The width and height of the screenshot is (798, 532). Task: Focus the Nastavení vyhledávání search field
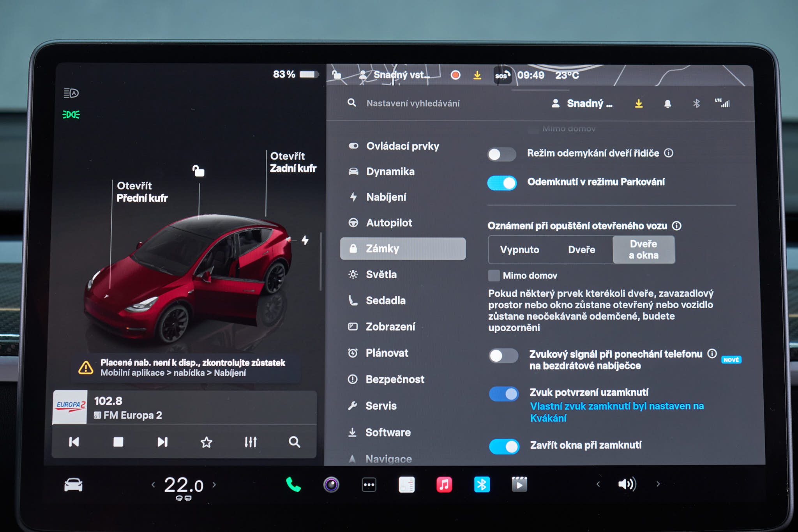413,103
